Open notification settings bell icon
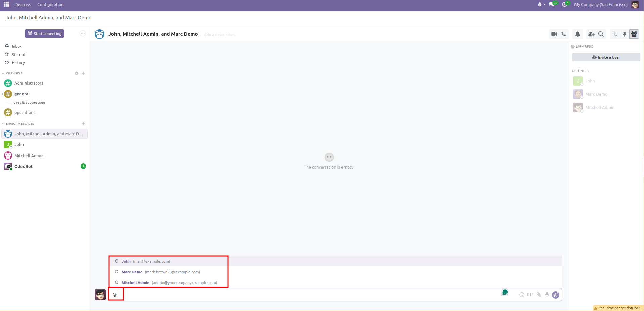The height and width of the screenshot is (311, 644). (x=578, y=34)
